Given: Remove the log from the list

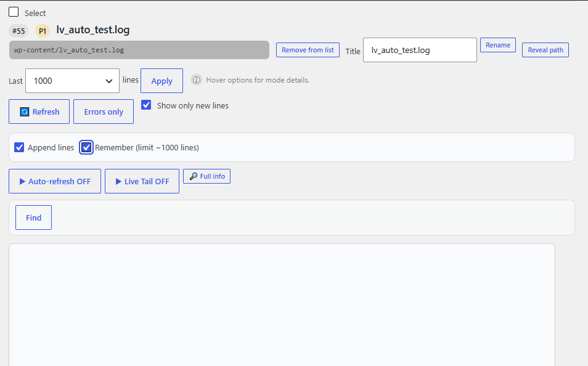Looking at the screenshot, I should (308, 50).
